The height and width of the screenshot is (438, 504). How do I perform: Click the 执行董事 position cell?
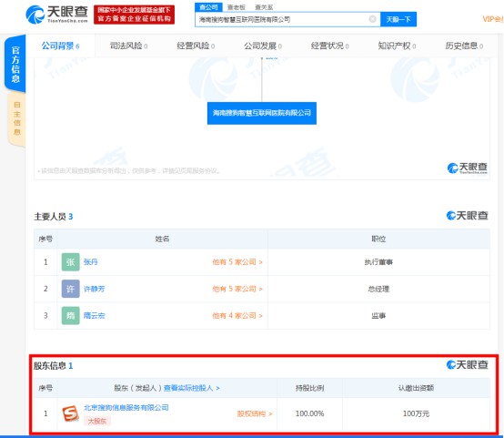pyautogui.click(x=378, y=262)
